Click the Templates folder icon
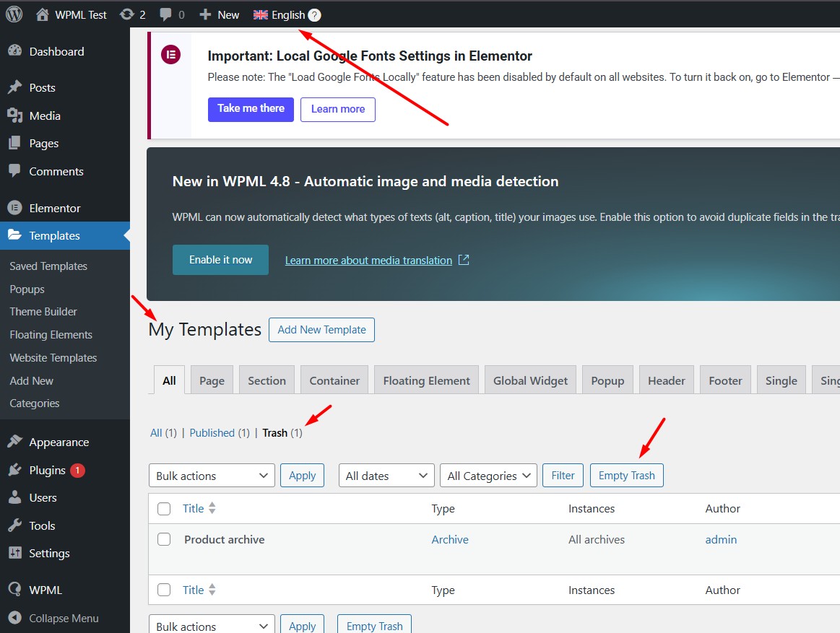This screenshot has width=840, height=633. pyautogui.click(x=15, y=235)
